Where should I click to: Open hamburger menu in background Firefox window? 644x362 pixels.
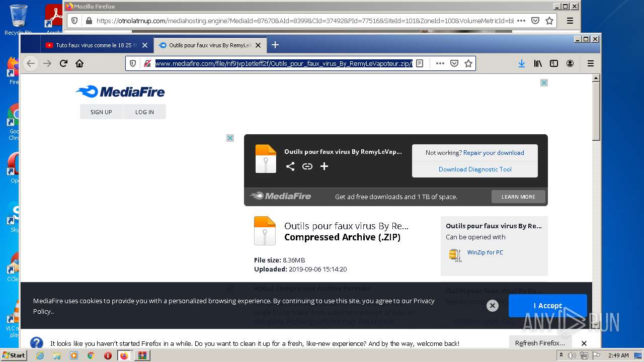tap(570, 21)
